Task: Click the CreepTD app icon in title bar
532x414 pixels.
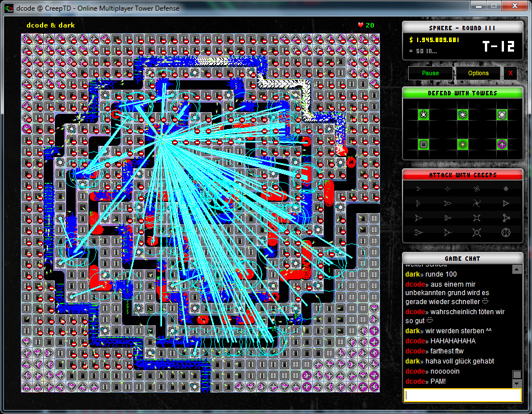Action: click(x=9, y=8)
